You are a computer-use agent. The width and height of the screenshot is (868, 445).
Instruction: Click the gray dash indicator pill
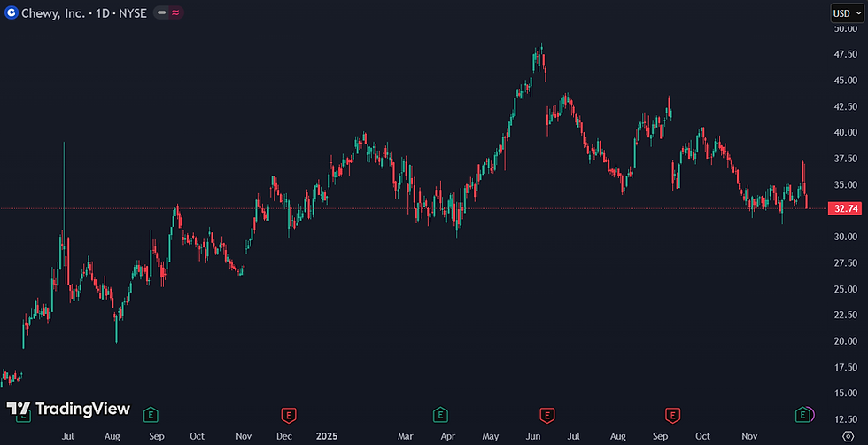[x=161, y=12]
